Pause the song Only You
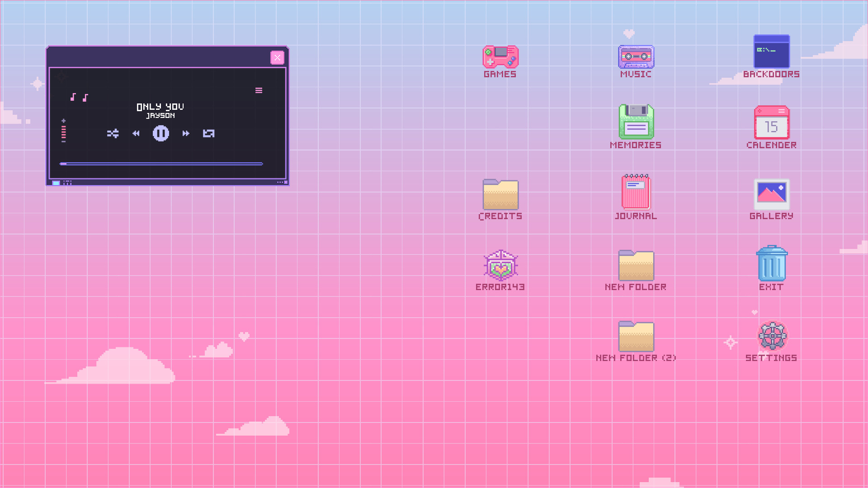This screenshot has height=488, width=868. (x=161, y=133)
